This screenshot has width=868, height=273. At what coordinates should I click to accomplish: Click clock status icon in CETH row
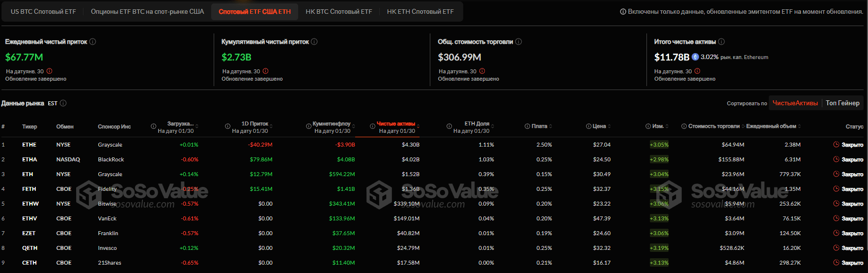coord(836,263)
